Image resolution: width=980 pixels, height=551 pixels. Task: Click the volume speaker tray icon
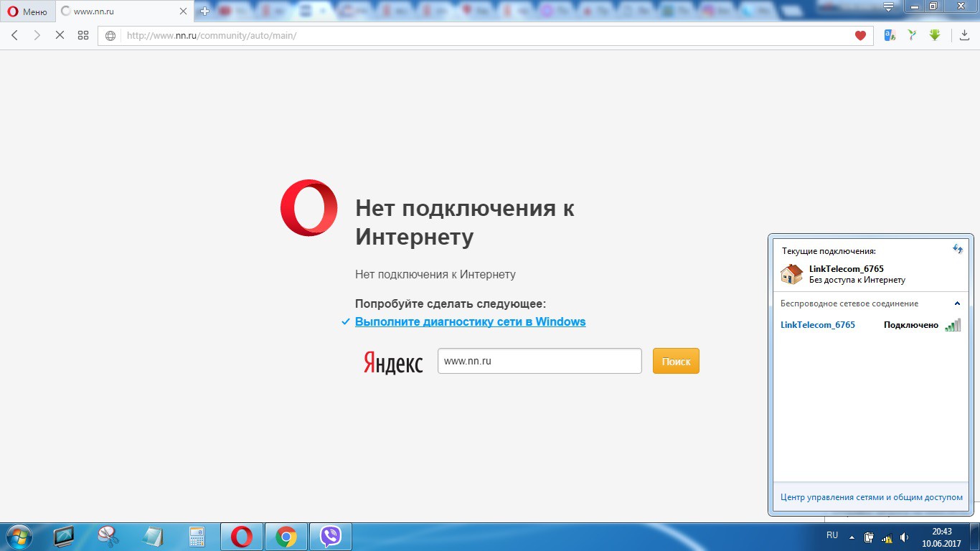click(905, 537)
